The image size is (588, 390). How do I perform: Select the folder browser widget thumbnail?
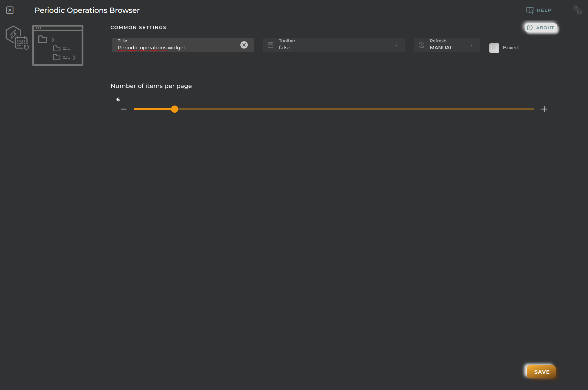tap(58, 45)
